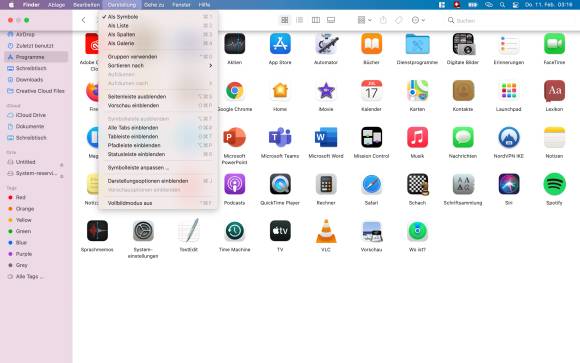
Task: Open the Erinnerungen app icon
Action: (509, 44)
